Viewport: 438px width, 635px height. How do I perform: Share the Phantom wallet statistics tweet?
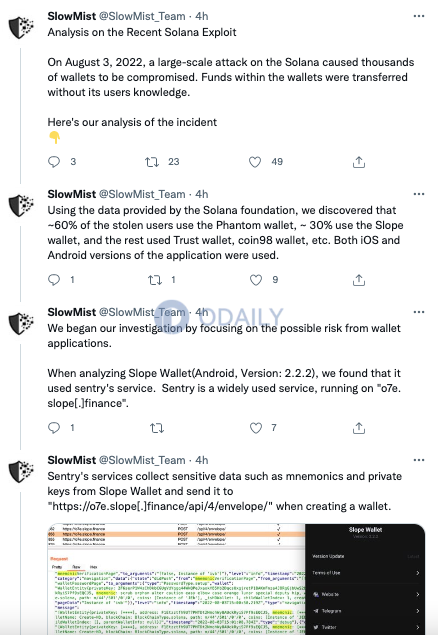[359, 280]
